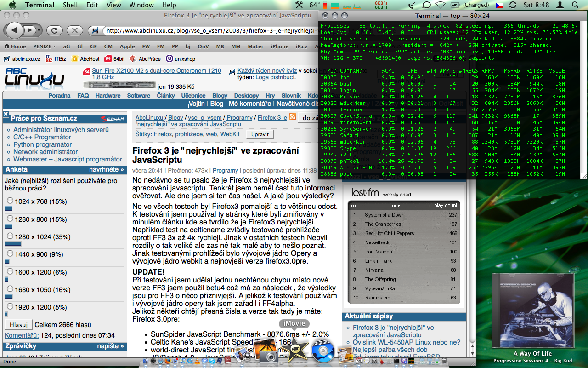Screen dimensions: 588x368
Task: Select poll option 1280 x 800
Action: (x=10, y=219)
